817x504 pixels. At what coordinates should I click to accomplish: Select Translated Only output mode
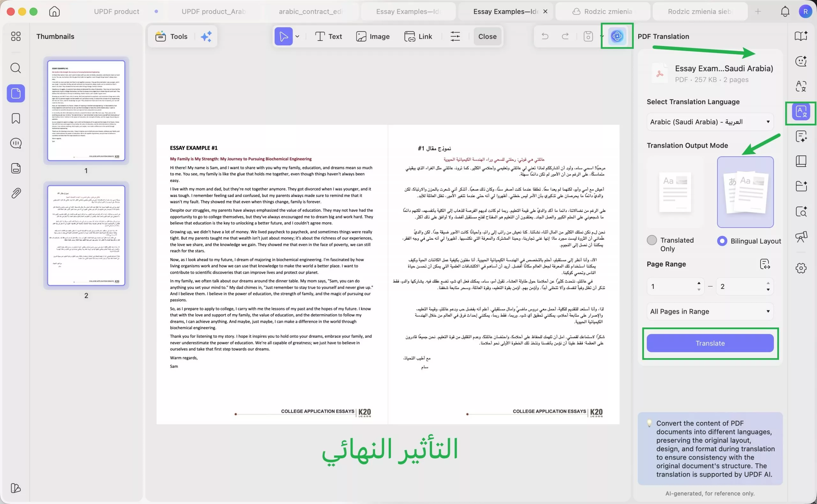(651, 240)
